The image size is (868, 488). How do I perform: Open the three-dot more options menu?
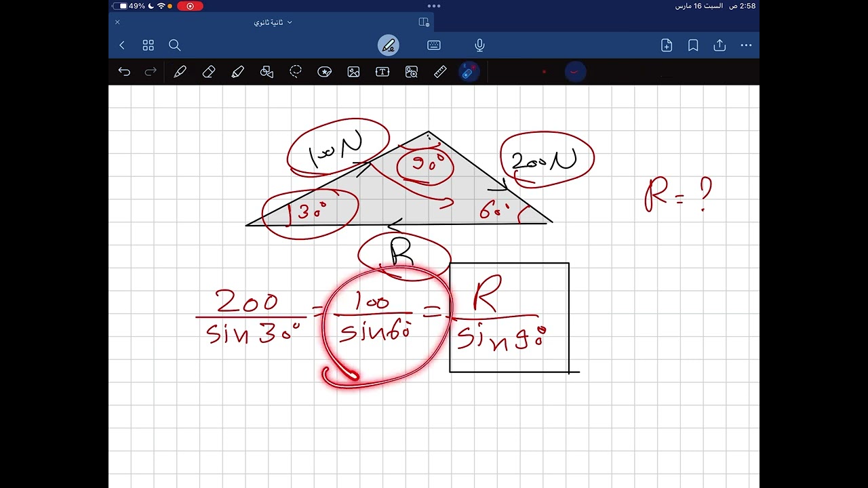tap(746, 45)
